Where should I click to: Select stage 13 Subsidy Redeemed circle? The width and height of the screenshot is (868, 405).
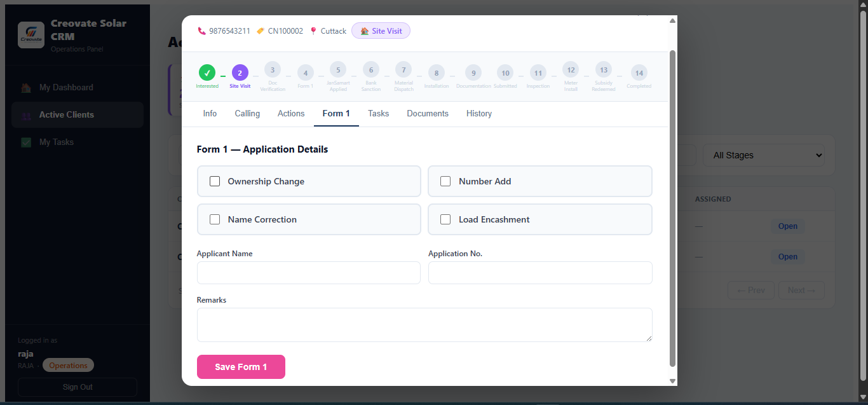[x=604, y=69]
